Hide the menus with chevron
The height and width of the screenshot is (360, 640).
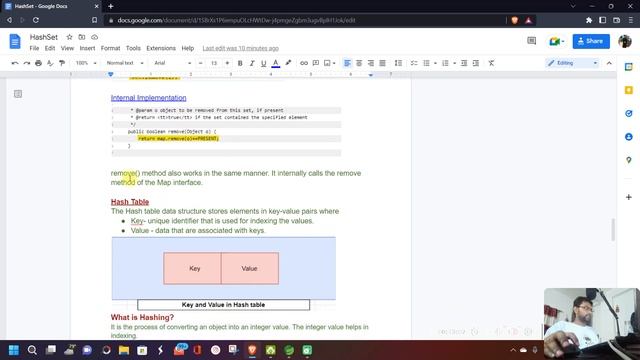tap(609, 63)
